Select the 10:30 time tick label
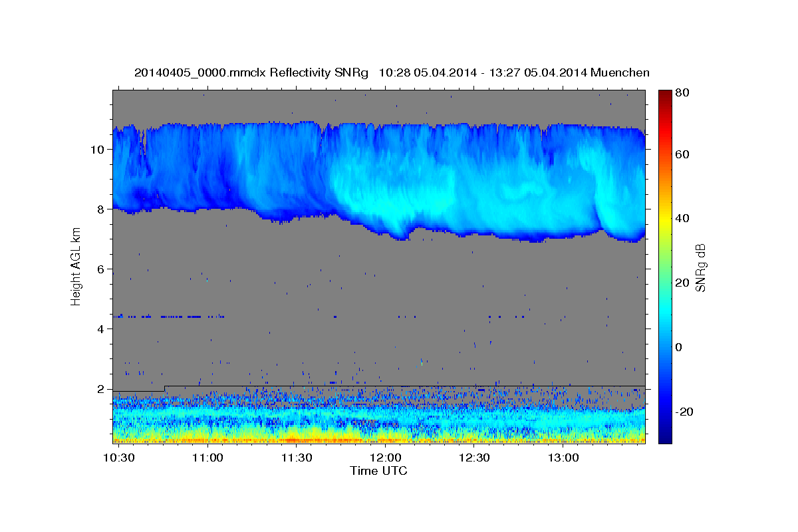798x532 pixels. click(x=120, y=458)
